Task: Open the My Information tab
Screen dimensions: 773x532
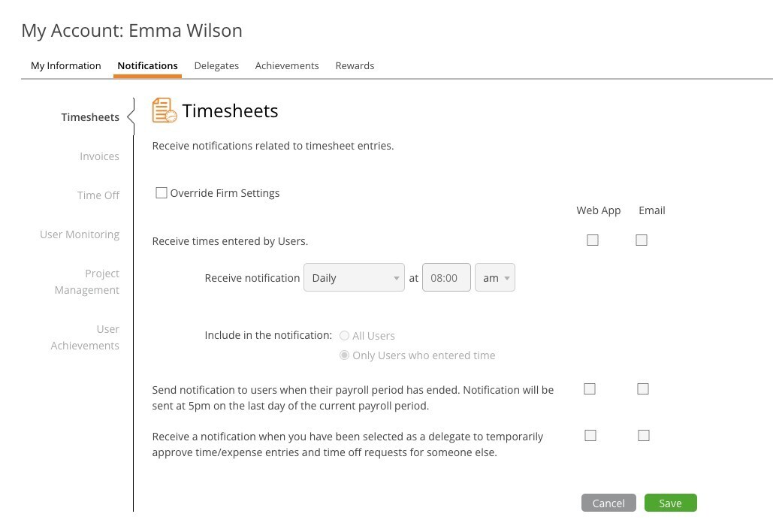Action: click(x=65, y=65)
